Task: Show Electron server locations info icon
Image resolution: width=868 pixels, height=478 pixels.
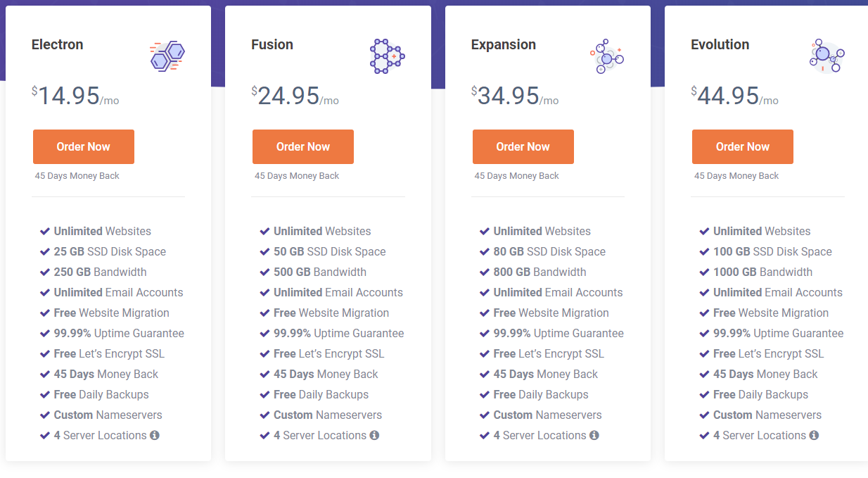Action: [155, 435]
